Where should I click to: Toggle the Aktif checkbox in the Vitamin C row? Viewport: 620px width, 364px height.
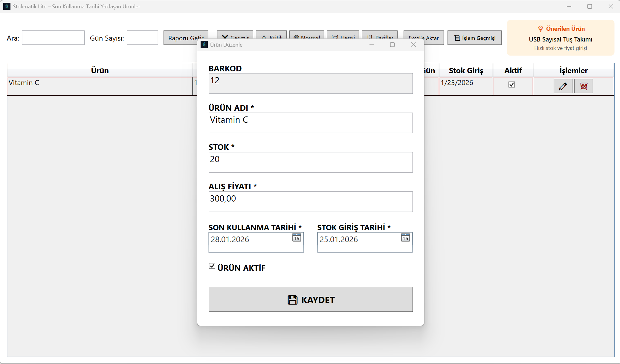pos(511,85)
